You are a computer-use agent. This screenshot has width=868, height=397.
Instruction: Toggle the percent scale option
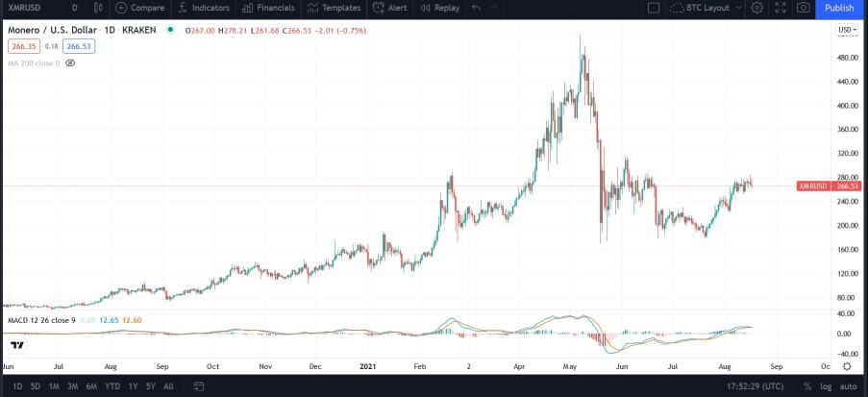point(807,386)
